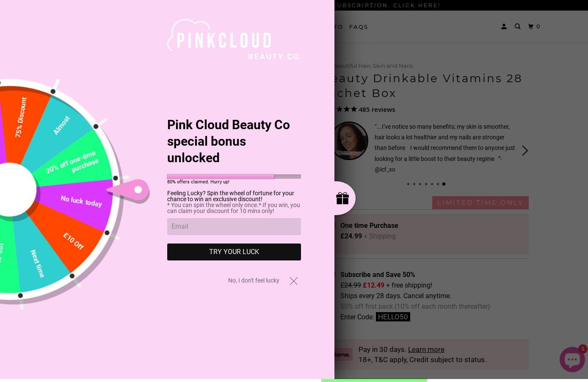Click the gift box icon
This screenshot has width=588, height=382.
point(342,198)
